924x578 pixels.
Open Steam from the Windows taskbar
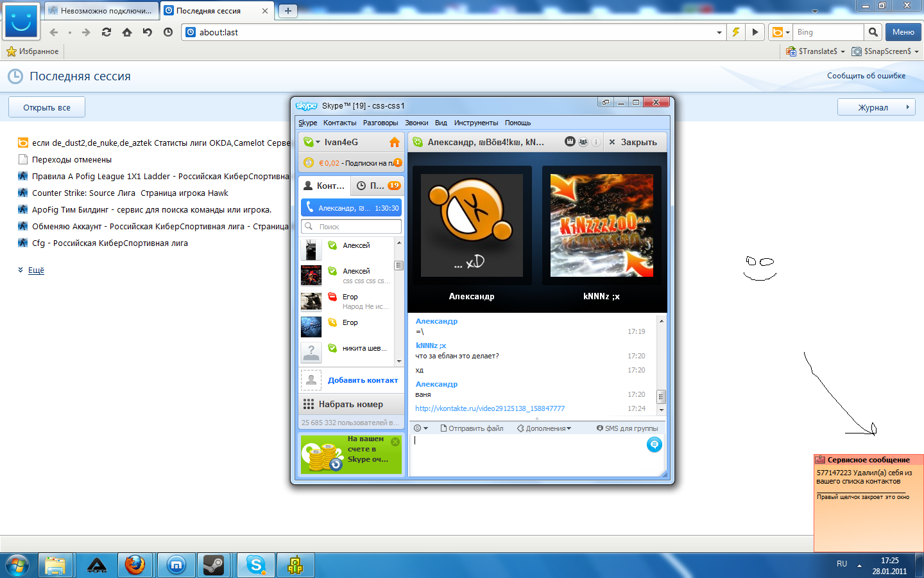(x=214, y=565)
